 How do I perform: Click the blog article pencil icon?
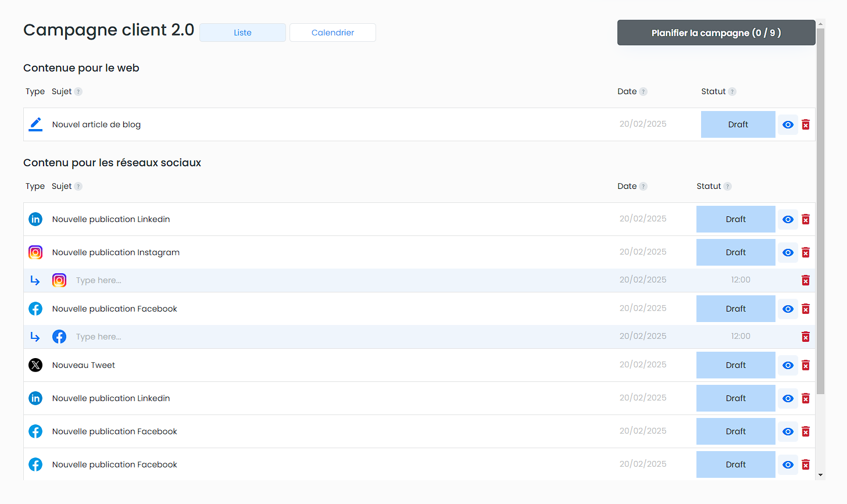[35, 124]
